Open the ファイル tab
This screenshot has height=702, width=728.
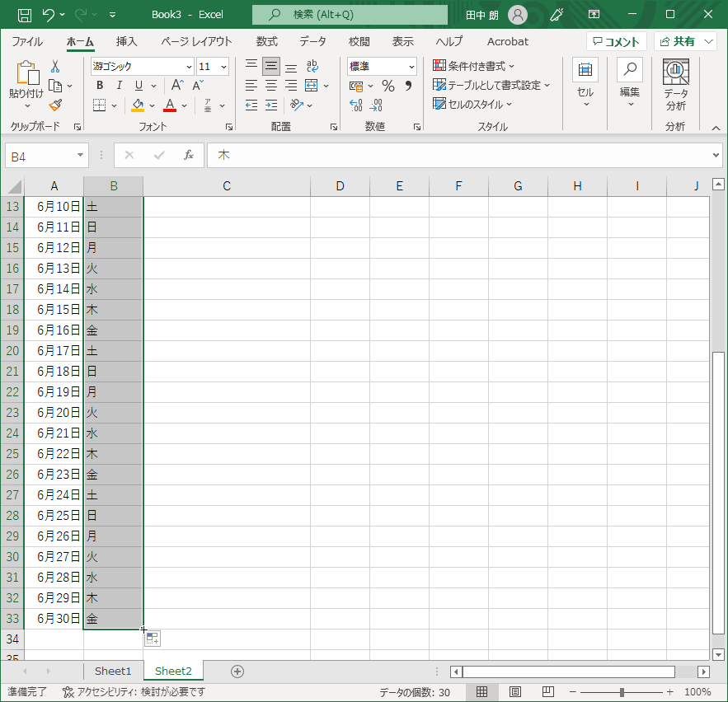click(x=27, y=41)
